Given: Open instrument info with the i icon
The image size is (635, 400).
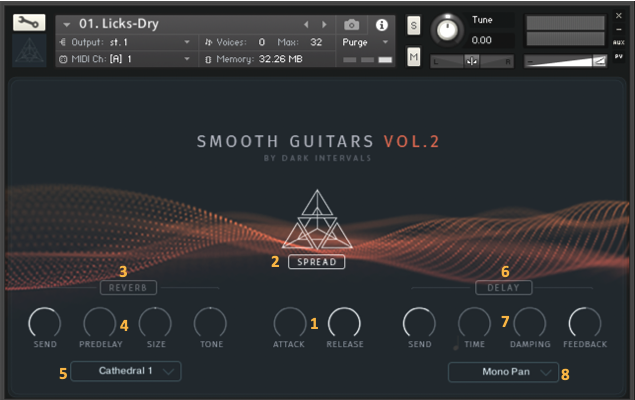Looking at the screenshot, I should 381,25.
